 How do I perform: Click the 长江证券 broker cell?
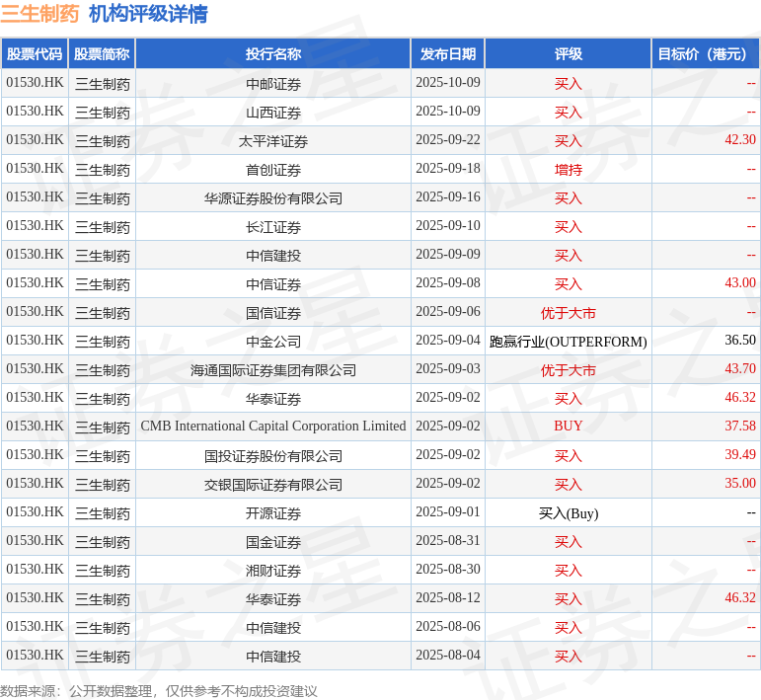tap(273, 227)
